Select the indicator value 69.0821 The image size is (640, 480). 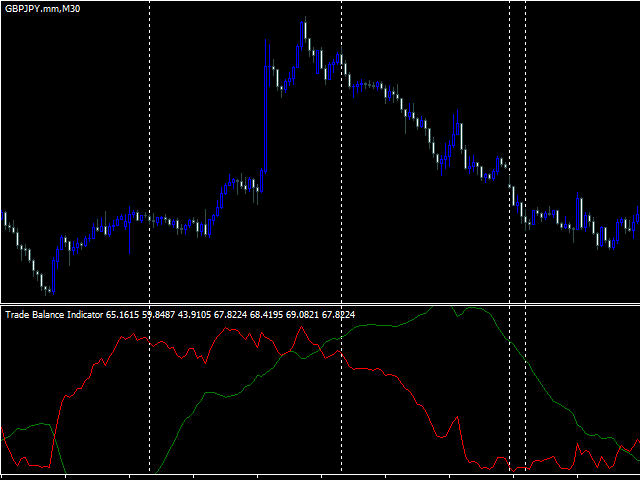pos(302,315)
